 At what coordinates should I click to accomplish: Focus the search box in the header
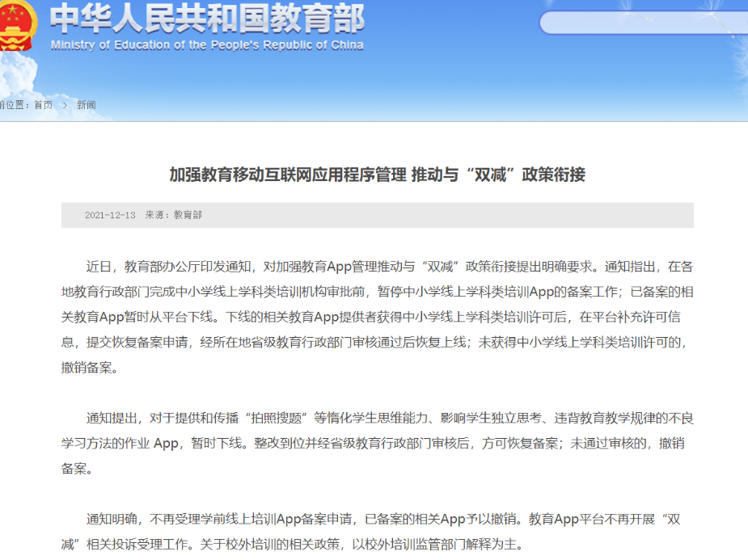coord(644,23)
